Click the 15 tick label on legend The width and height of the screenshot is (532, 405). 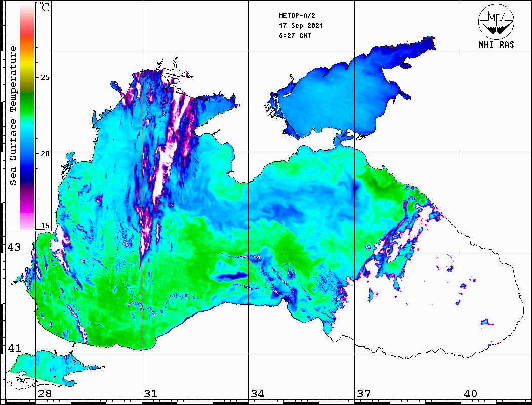click(45, 226)
